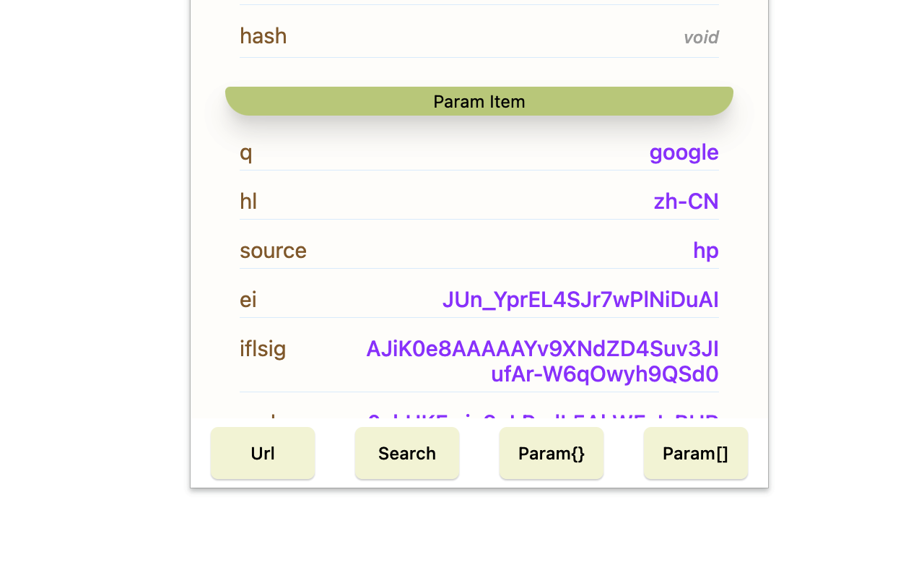Select the google value for q

[684, 152]
